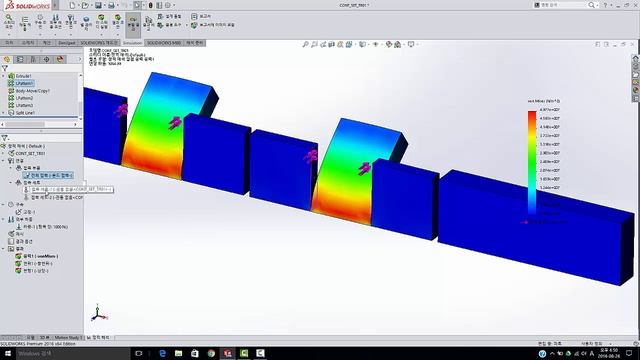
Task: Click the Apply Scene view icon
Action: point(398,44)
